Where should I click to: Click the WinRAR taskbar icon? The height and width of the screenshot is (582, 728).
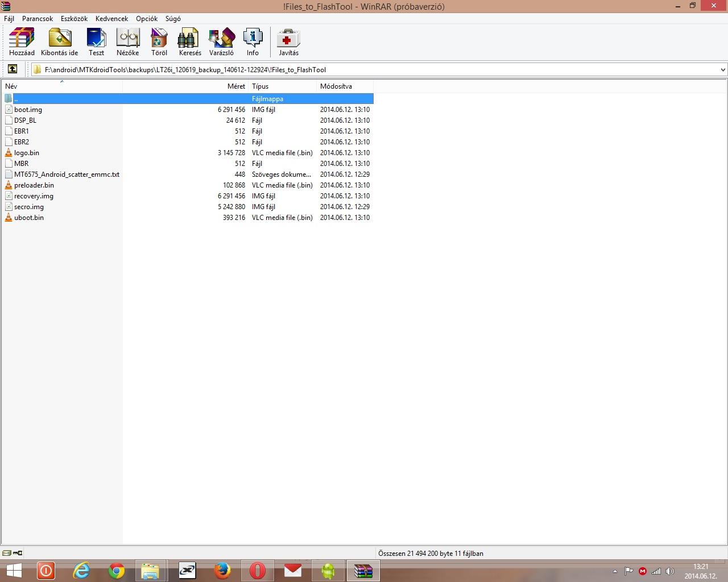coord(363,571)
